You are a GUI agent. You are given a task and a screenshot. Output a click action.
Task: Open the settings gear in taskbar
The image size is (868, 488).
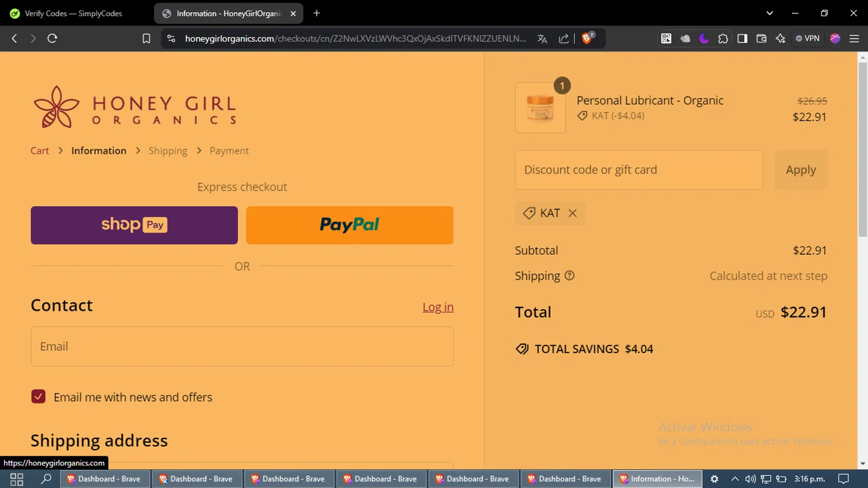tap(715, 479)
